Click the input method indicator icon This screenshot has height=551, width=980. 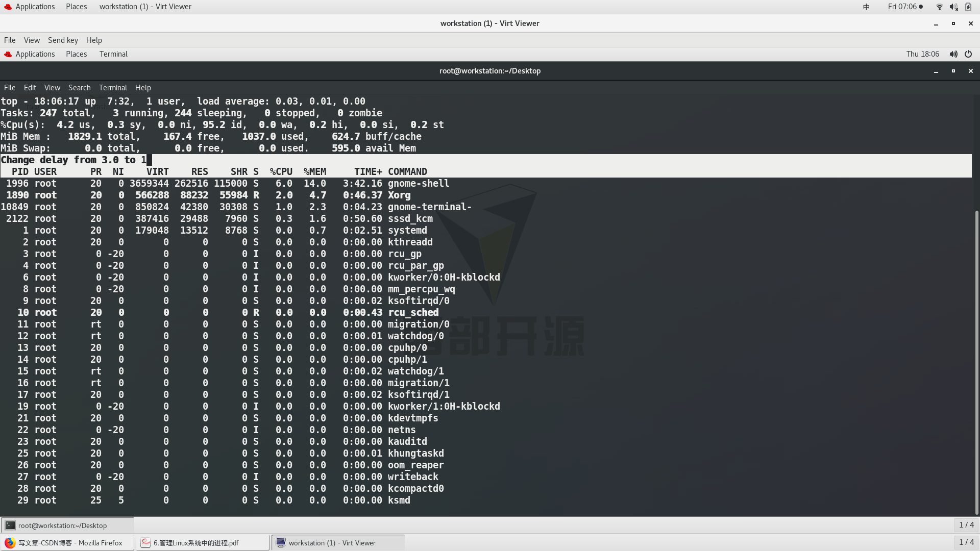(x=866, y=7)
